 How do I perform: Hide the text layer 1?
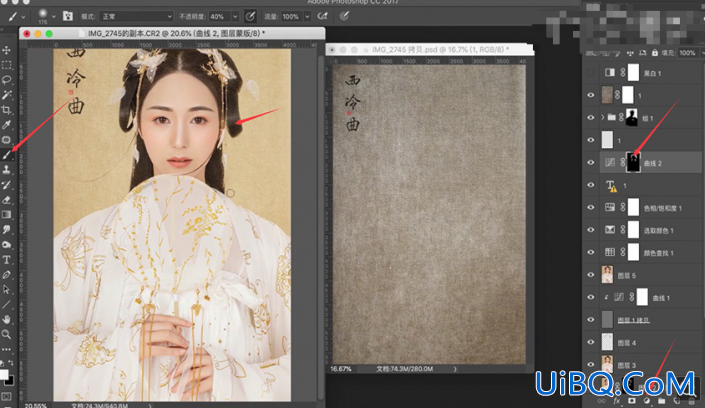point(591,185)
